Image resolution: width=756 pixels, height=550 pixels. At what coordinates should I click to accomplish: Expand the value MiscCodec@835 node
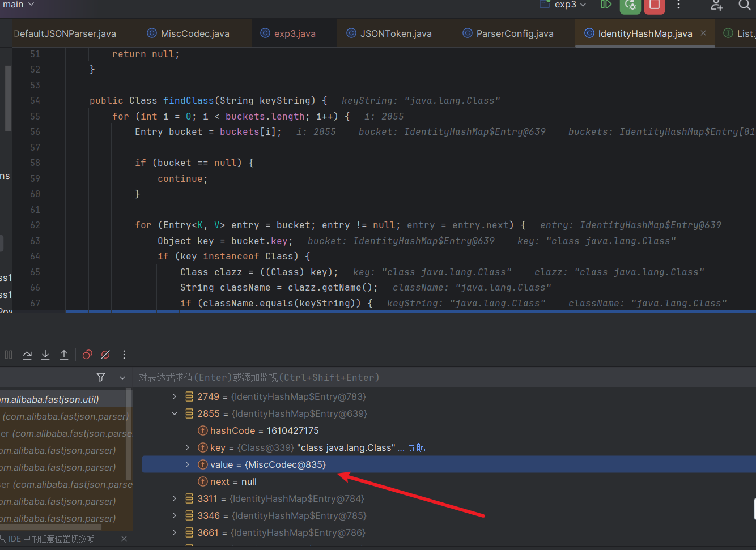point(188,464)
